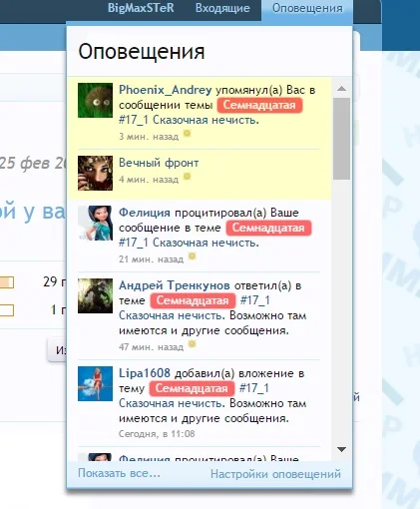The height and width of the screenshot is (509, 420).
Task: Click Фелиция's fairy avatar in the quote notification
Action: pyautogui.click(x=95, y=223)
